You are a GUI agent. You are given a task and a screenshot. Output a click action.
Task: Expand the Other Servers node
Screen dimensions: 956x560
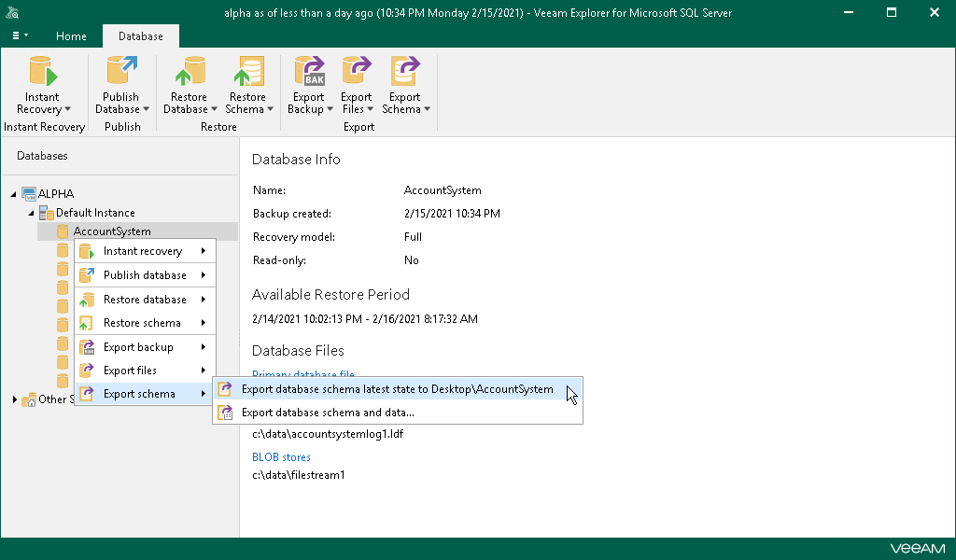(x=15, y=399)
